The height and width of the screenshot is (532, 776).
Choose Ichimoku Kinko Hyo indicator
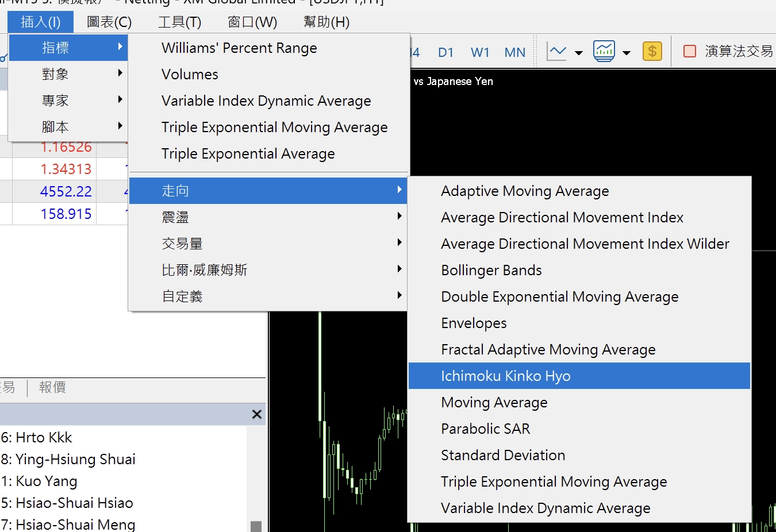click(579, 376)
